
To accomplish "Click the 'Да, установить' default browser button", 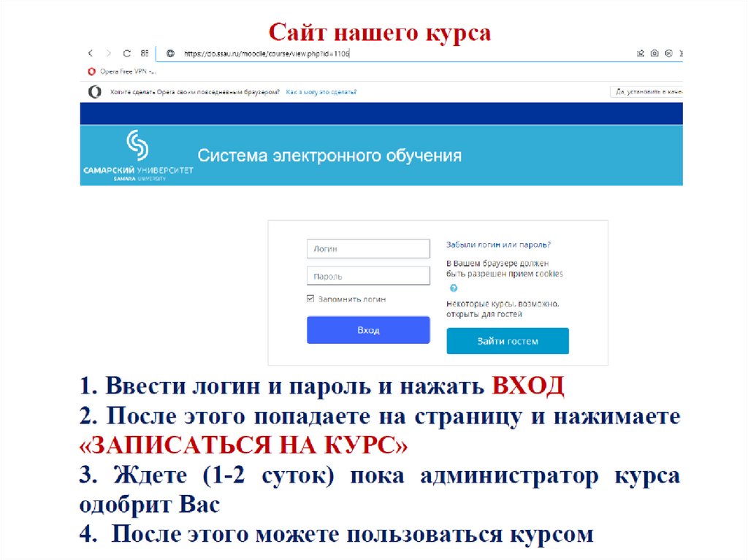I will click(646, 91).
